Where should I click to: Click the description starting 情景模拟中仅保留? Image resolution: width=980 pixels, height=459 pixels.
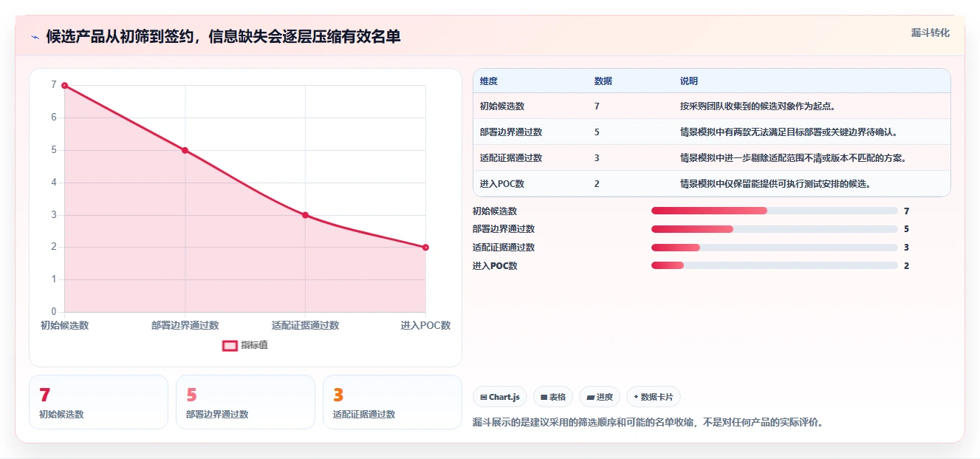(x=775, y=184)
